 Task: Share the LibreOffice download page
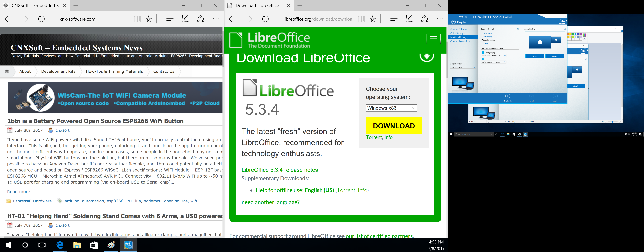(x=425, y=19)
